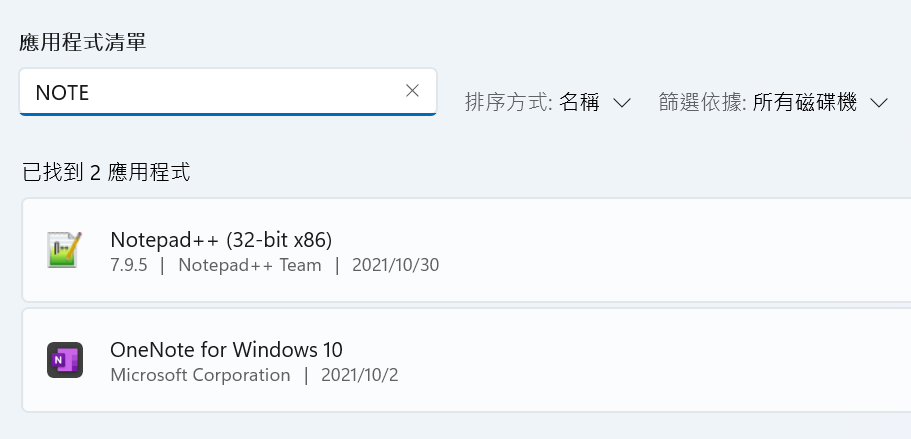
Task: Select the Notepad++ list entry card
Action: [467, 250]
